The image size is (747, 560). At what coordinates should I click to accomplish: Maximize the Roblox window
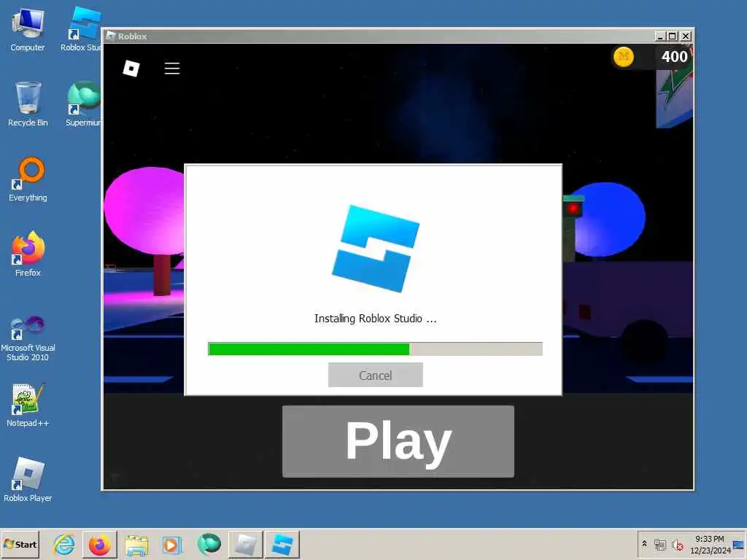click(672, 36)
